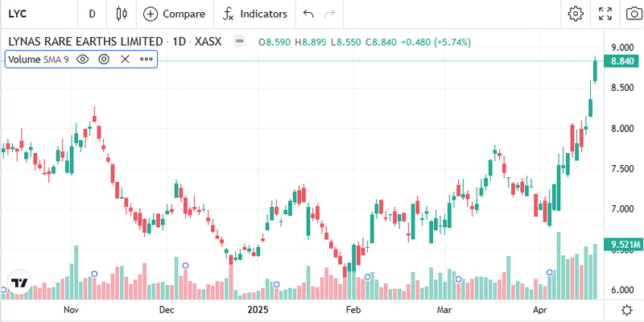Click the 7.500 price axis label

(622, 169)
